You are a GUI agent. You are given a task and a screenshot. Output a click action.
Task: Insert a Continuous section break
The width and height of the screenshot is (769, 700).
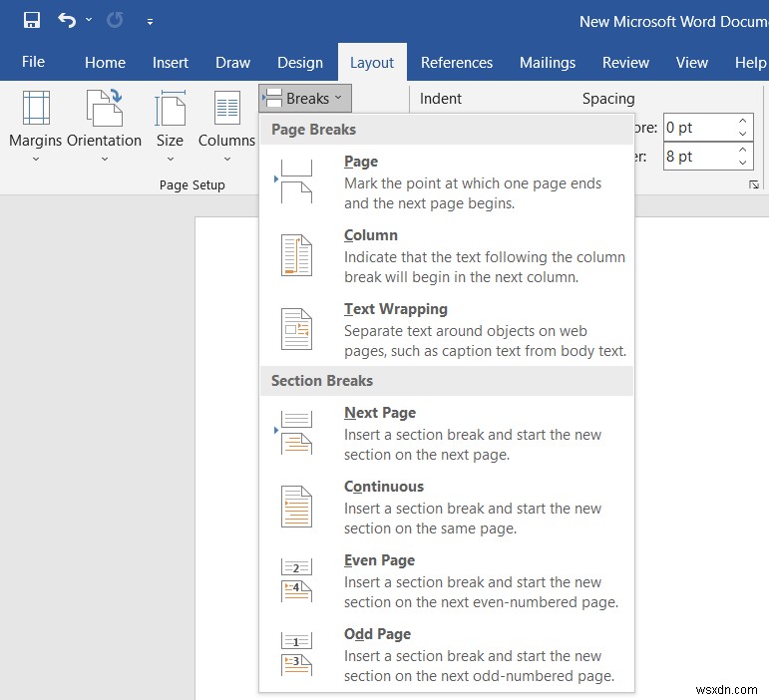pos(384,487)
